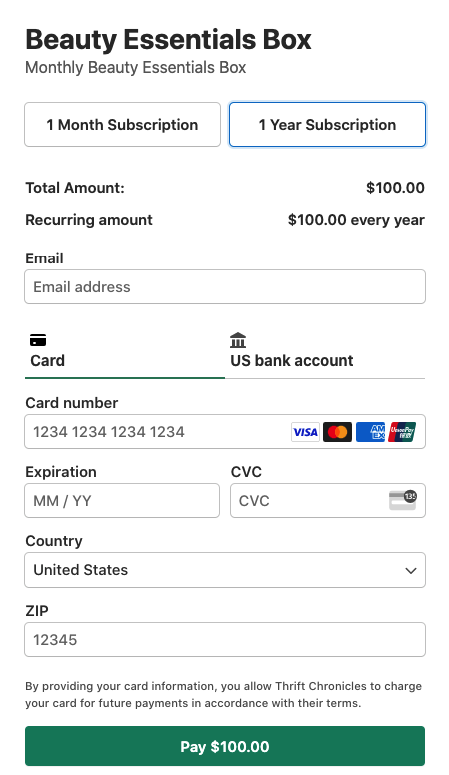Focus the CVC input field

click(328, 501)
